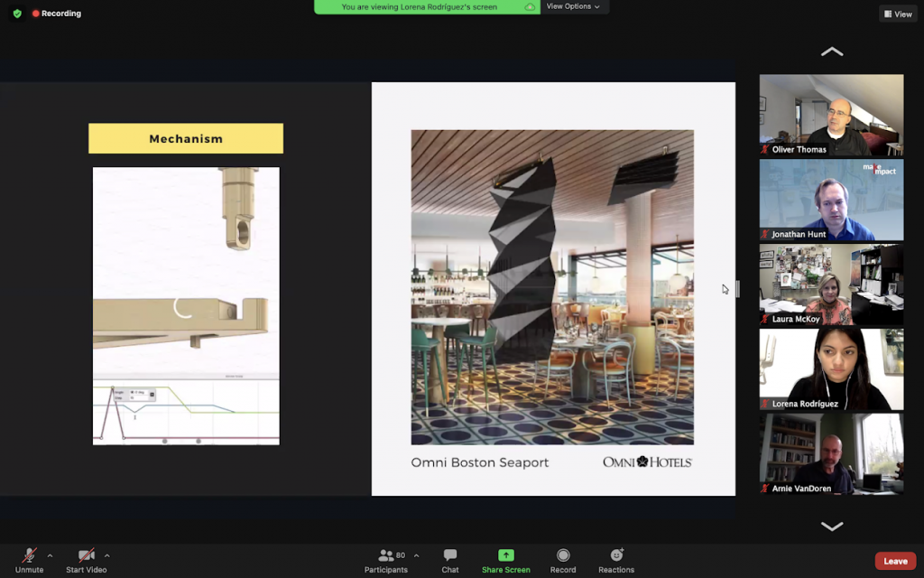Screen dimensions: 924x578
Task: Expand arrow next to Participants
Action: (416, 555)
